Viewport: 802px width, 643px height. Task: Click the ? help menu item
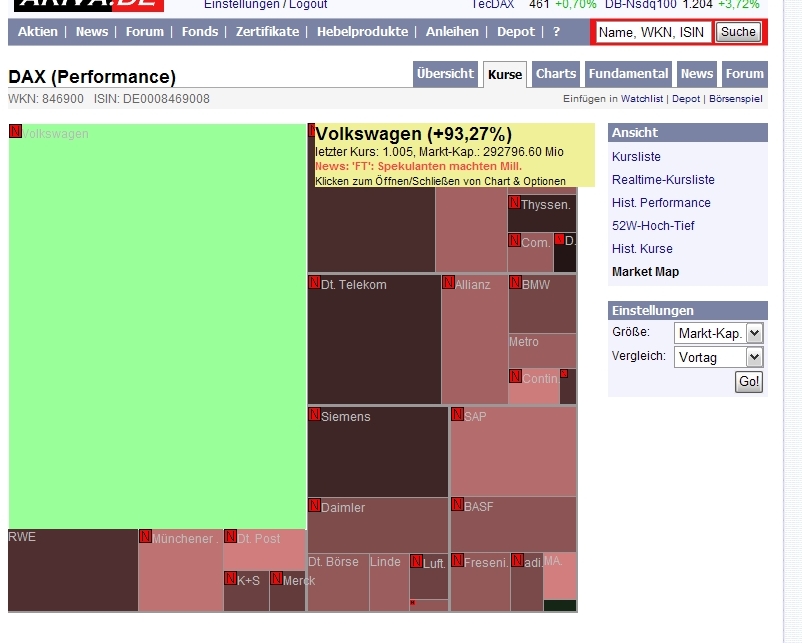pyautogui.click(x=556, y=32)
